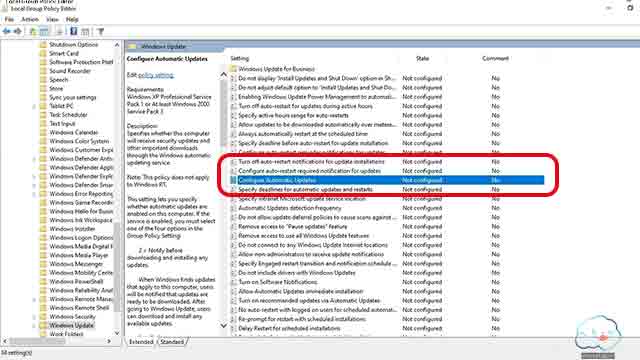Screen dimensions: 640x360
Task: Go forward with the Forward arrow icon
Action: 18,31
